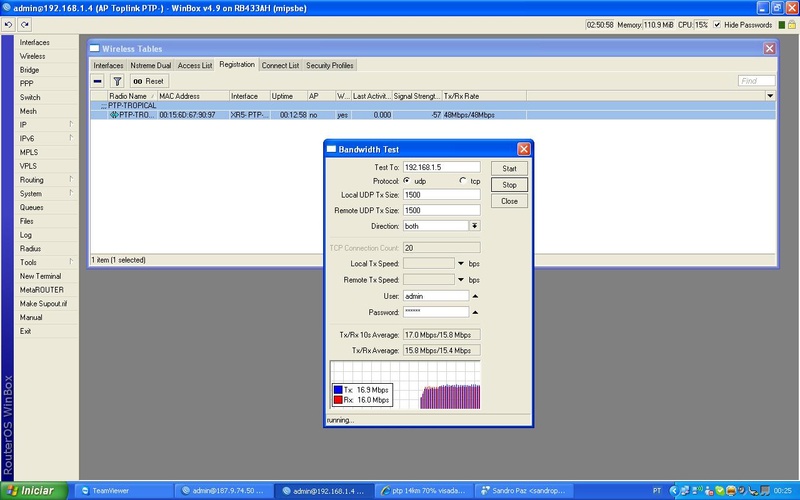Click the Local UDP Tx Size field
Viewport: 800px width, 500px height.
click(441, 194)
